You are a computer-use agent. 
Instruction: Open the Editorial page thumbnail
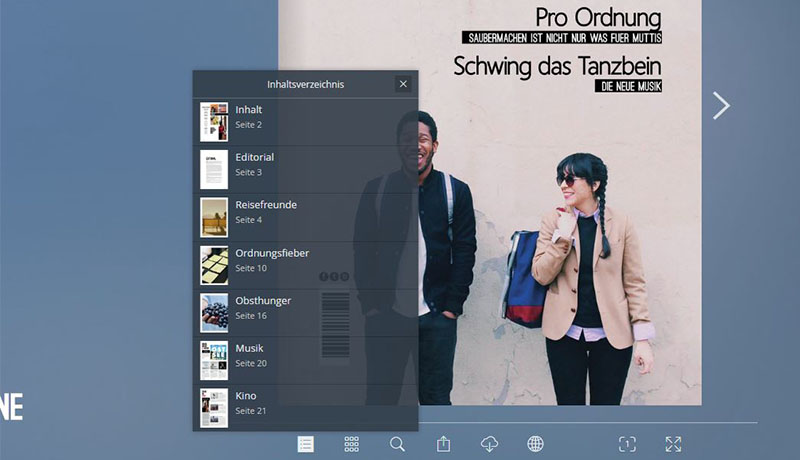point(214,169)
